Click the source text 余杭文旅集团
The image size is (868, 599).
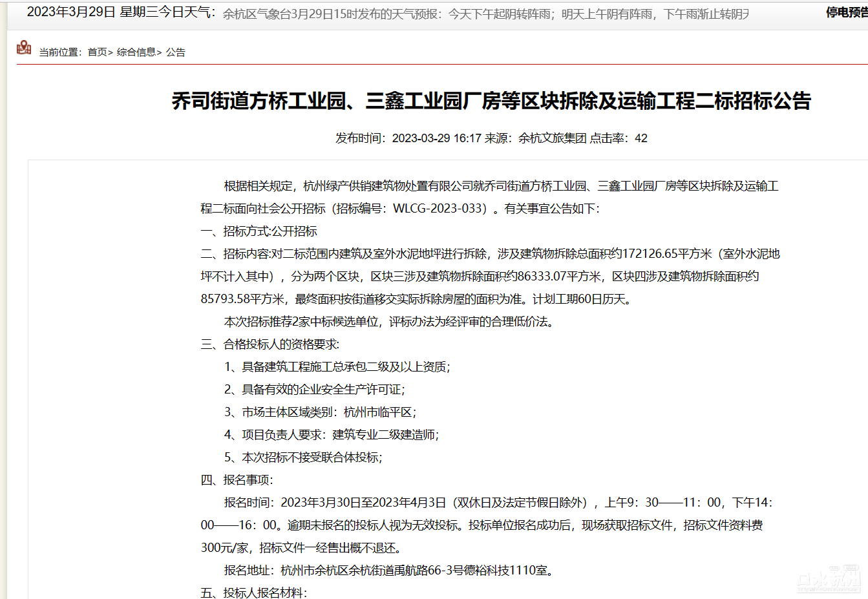click(x=553, y=138)
